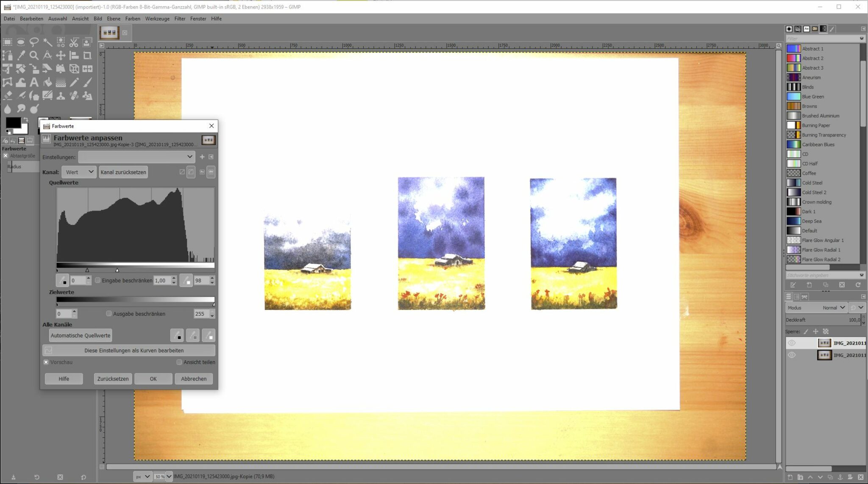Select the Fuzzy Select magic wand tool
Image resolution: width=868 pixels, height=484 pixels.
[x=47, y=42]
